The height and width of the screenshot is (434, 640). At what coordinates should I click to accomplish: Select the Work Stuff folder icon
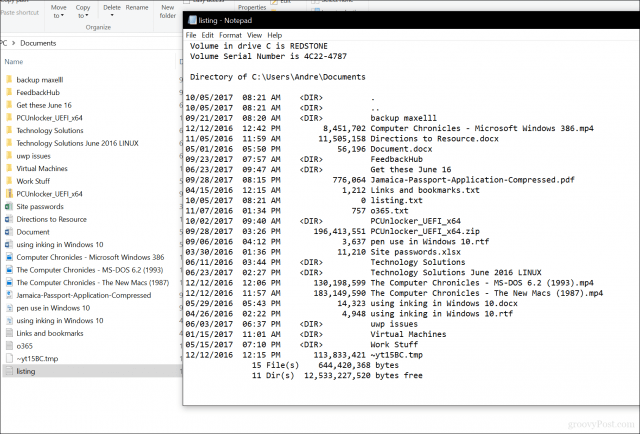point(9,180)
